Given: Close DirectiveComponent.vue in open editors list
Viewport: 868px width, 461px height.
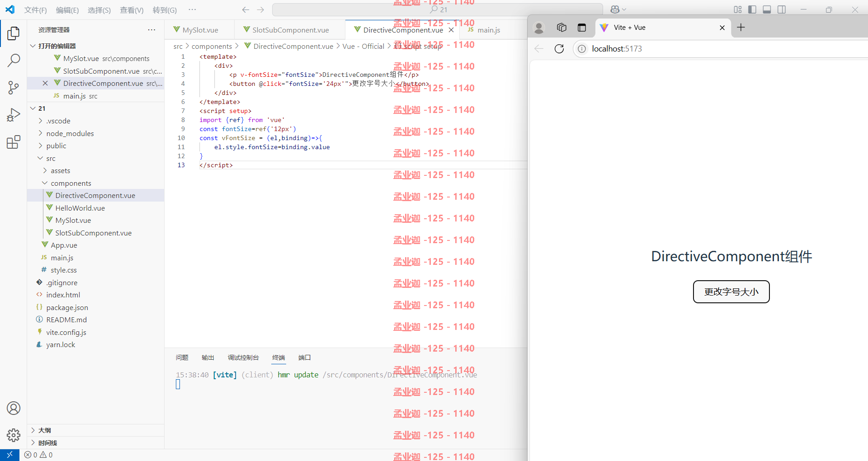Looking at the screenshot, I should 45,83.
